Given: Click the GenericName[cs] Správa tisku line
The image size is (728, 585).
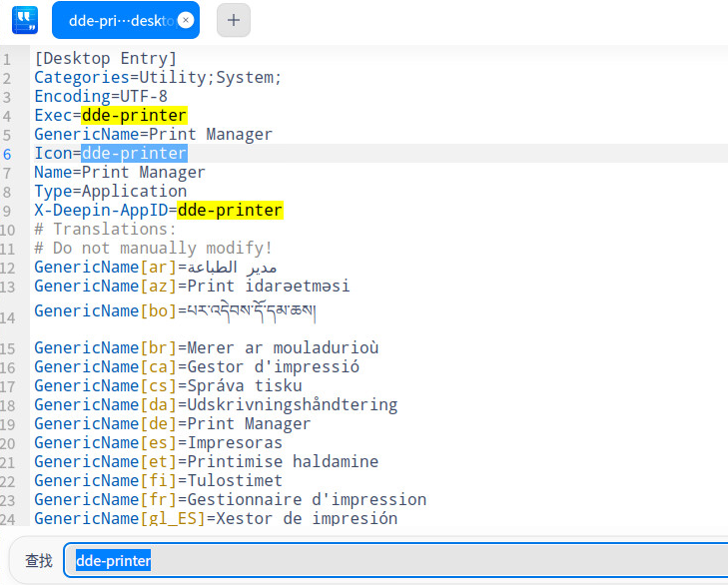Looking at the screenshot, I should [x=168, y=386].
